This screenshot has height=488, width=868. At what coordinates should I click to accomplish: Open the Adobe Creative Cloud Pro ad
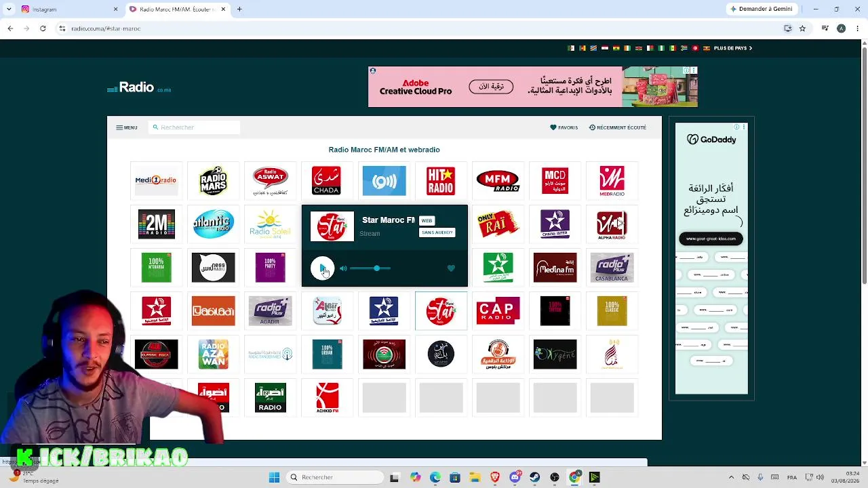coord(533,87)
